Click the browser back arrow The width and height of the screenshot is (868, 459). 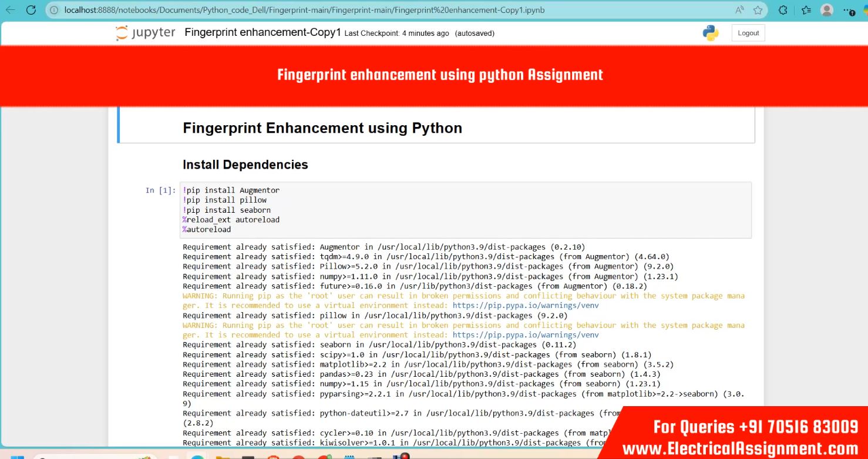click(x=11, y=10)
